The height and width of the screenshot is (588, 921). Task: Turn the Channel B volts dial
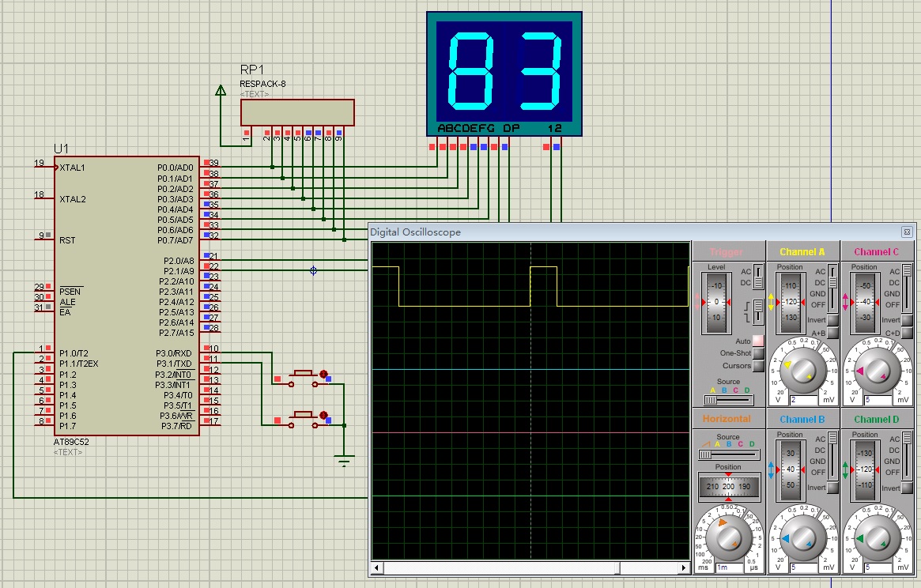[802, 538]
